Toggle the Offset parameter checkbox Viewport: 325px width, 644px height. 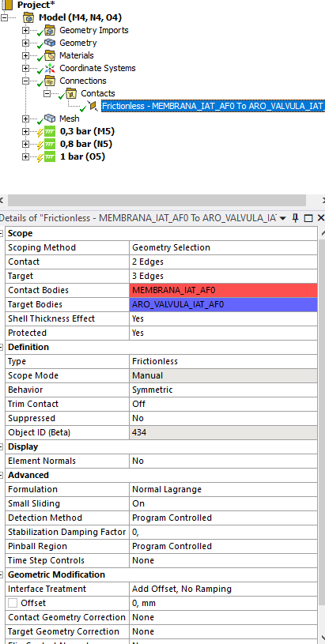point(13,603)
